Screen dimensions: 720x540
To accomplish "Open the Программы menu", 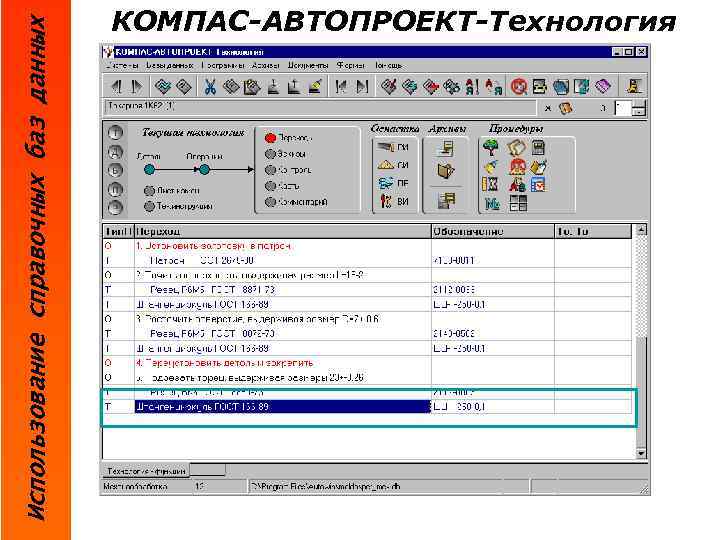I will coord(223,66).
